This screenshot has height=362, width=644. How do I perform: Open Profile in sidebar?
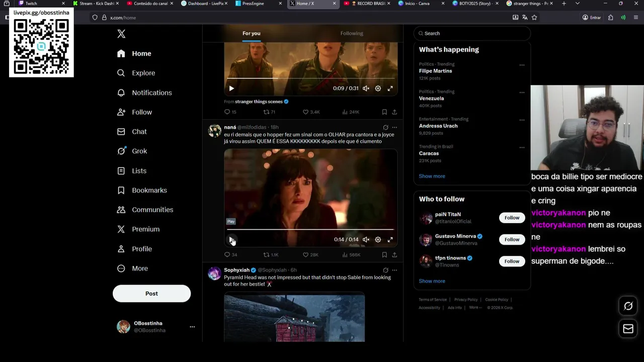[x=134, y=249]
